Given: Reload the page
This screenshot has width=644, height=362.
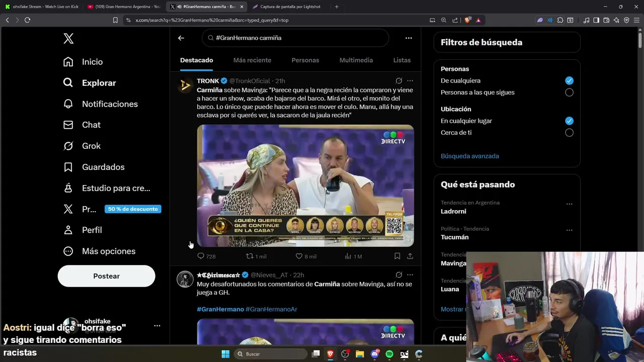Looking at the screenshot, I should [27, 20].
